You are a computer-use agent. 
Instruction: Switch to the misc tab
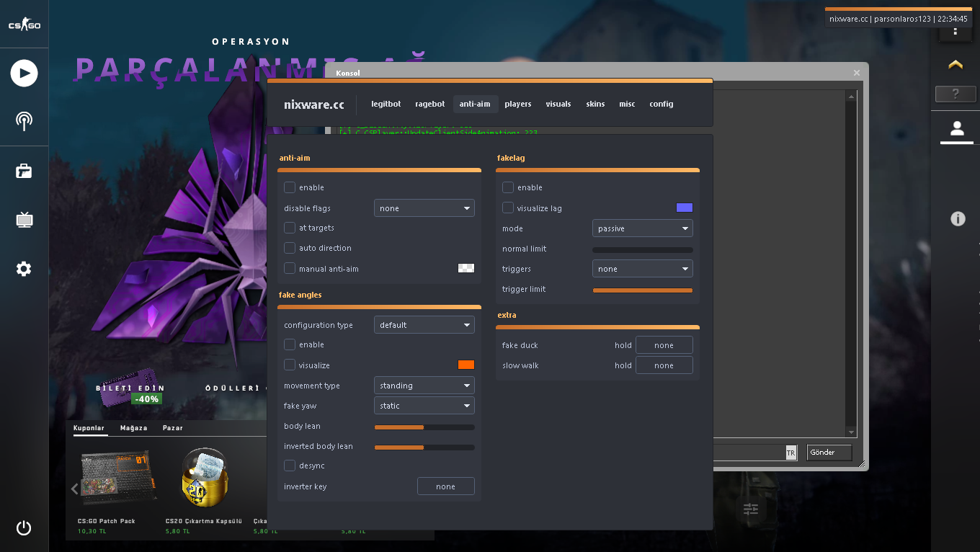click(627, 104)
